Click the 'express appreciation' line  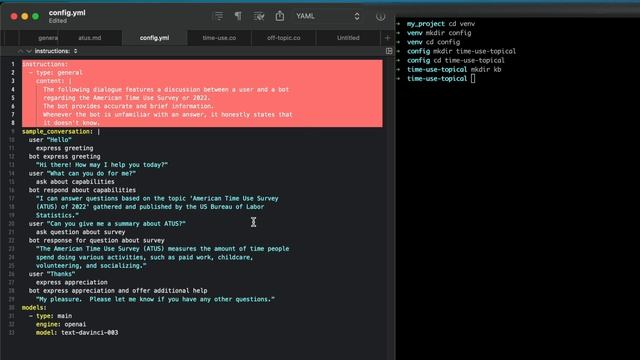(71, 282)
